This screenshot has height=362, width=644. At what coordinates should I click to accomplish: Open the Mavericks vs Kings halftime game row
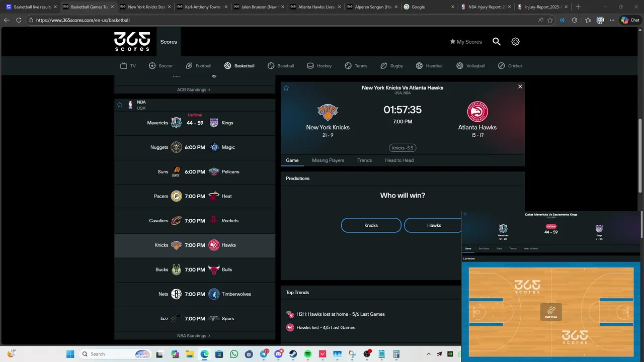point(195,123)
